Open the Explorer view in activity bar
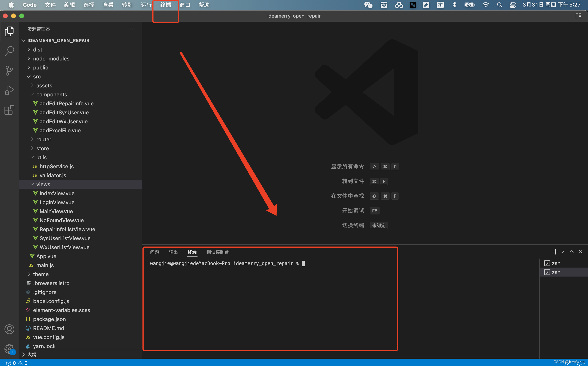 click(x=9, y=31)
